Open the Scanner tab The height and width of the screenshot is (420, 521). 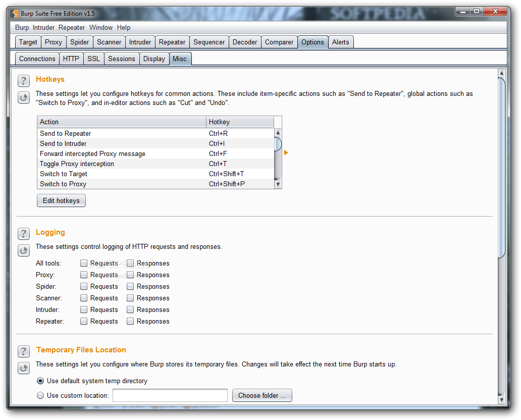[x=109, y=42]
